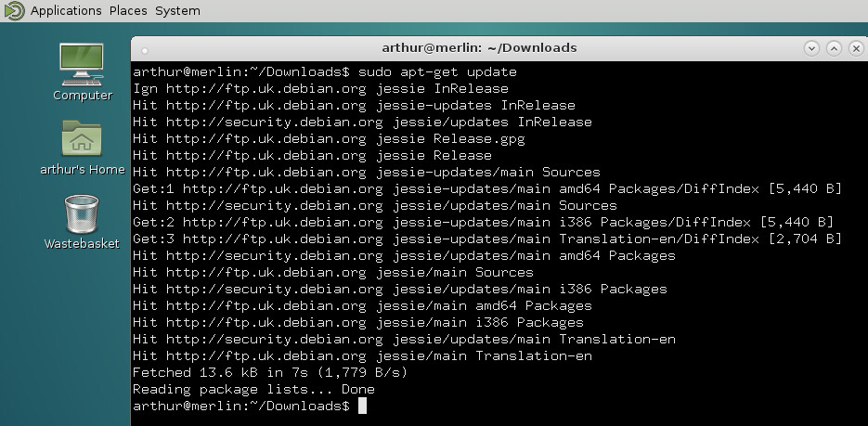Select the Computer desktop icon

point(82,71)
